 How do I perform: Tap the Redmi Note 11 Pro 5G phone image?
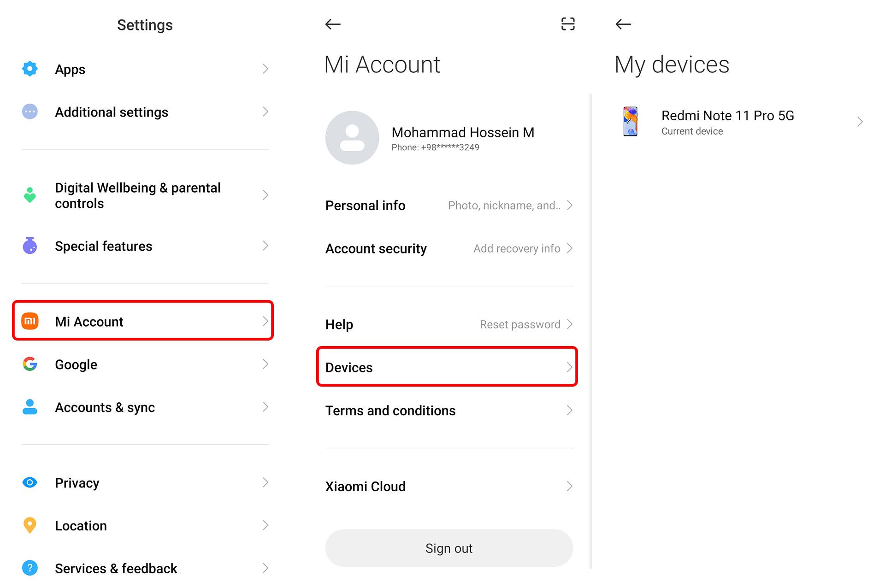point(631,122)
